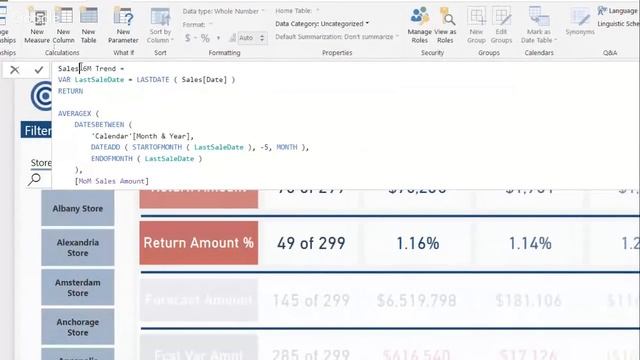This screenshot has height=360, width=640.
Task: Select the Amsterdam Store slicer button
Action: pyautogui.click(x=78, y=287)
